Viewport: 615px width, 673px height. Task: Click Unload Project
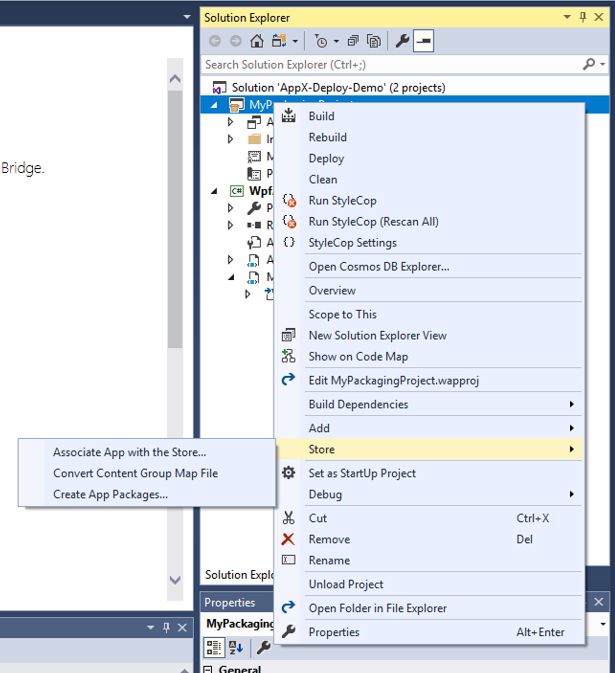429,585
